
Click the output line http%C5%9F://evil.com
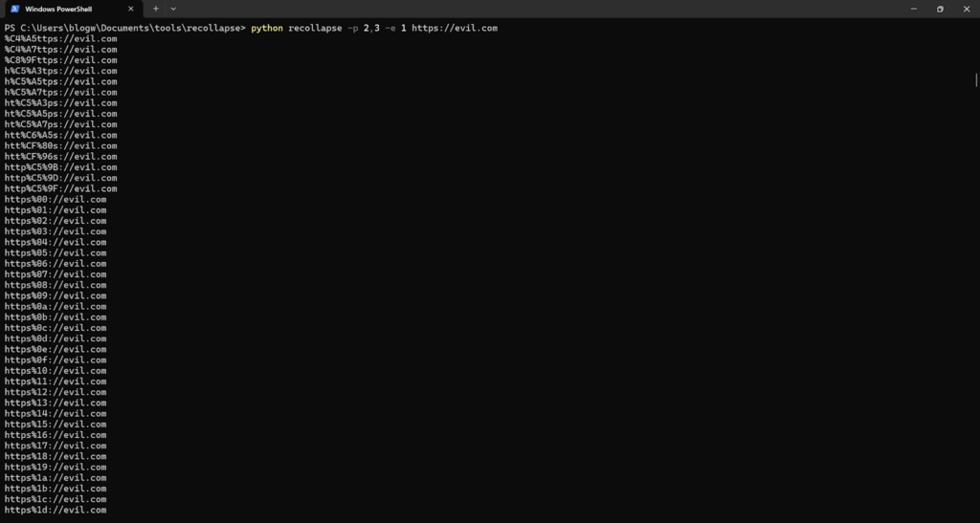61,189
